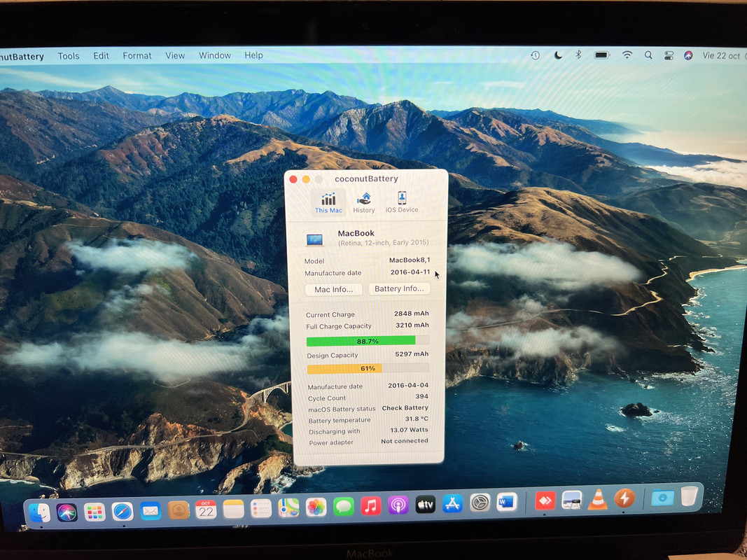Click the Current Charge value 2848 mAh

click(x=411, y=314)
